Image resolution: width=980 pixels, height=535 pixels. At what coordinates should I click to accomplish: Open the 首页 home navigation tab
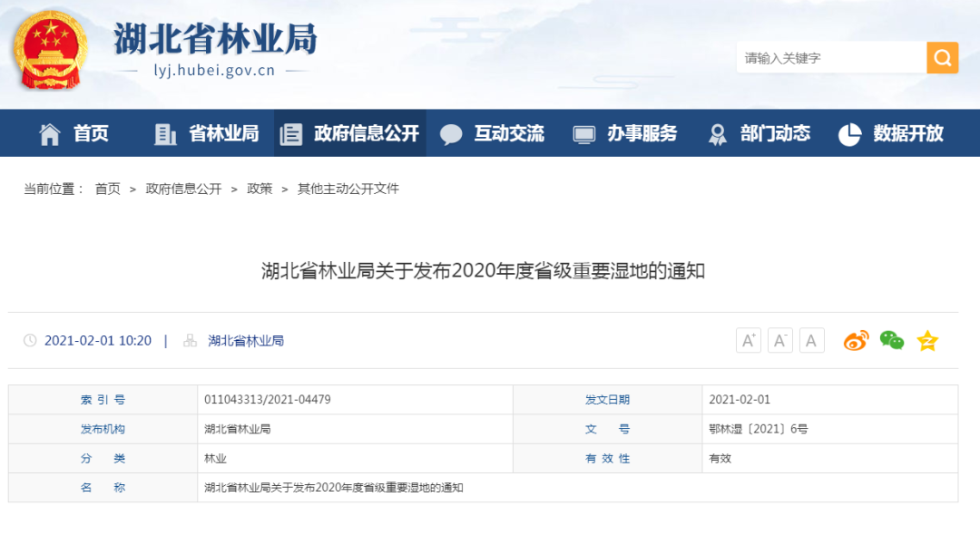point(74,133)
